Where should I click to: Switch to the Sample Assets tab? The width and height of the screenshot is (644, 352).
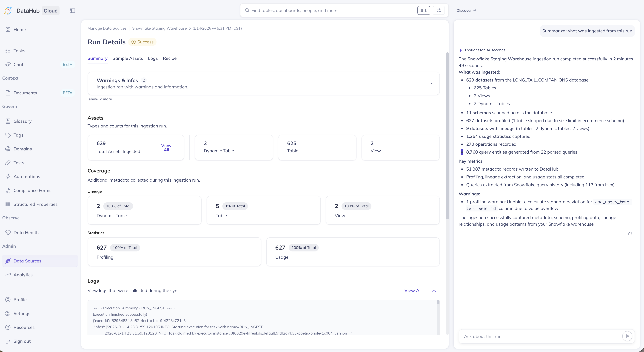coord(128,58)
